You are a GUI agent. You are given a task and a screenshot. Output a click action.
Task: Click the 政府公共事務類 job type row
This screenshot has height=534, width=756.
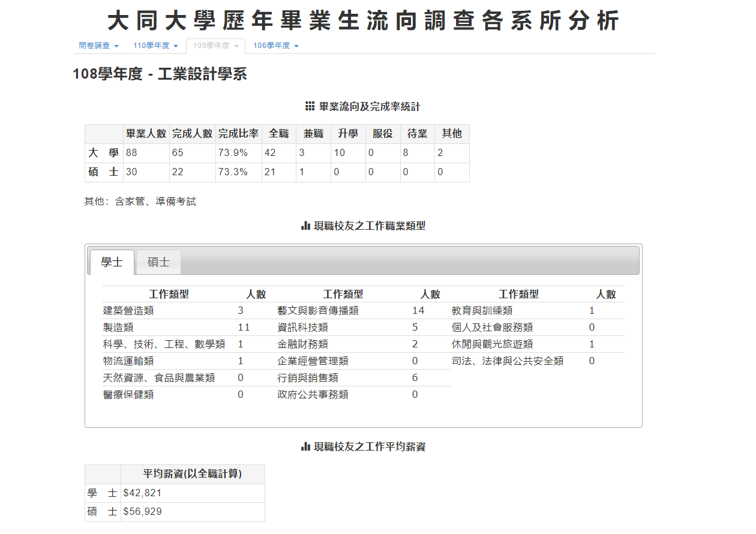pyautogui.click(x=363, y=395)
